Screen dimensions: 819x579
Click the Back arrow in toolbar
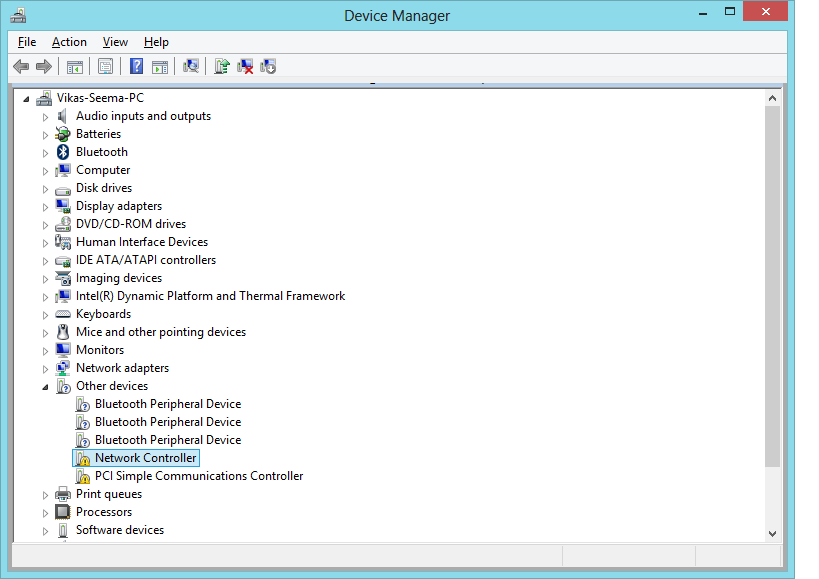coord(21,66)
